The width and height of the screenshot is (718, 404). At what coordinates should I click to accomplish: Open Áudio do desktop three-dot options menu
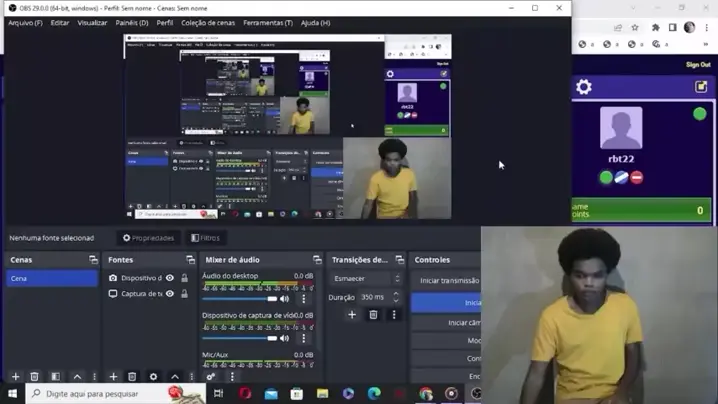click(304, 299)
